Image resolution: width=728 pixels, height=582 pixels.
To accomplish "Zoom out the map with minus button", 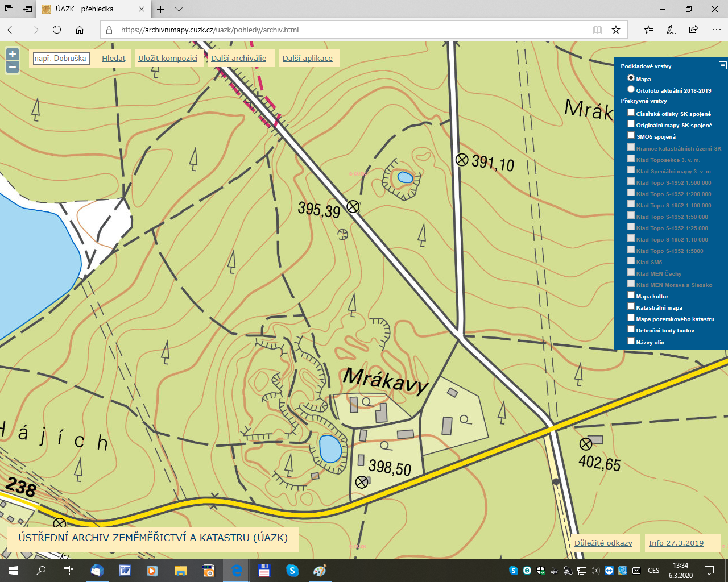I will pos(13,68).
